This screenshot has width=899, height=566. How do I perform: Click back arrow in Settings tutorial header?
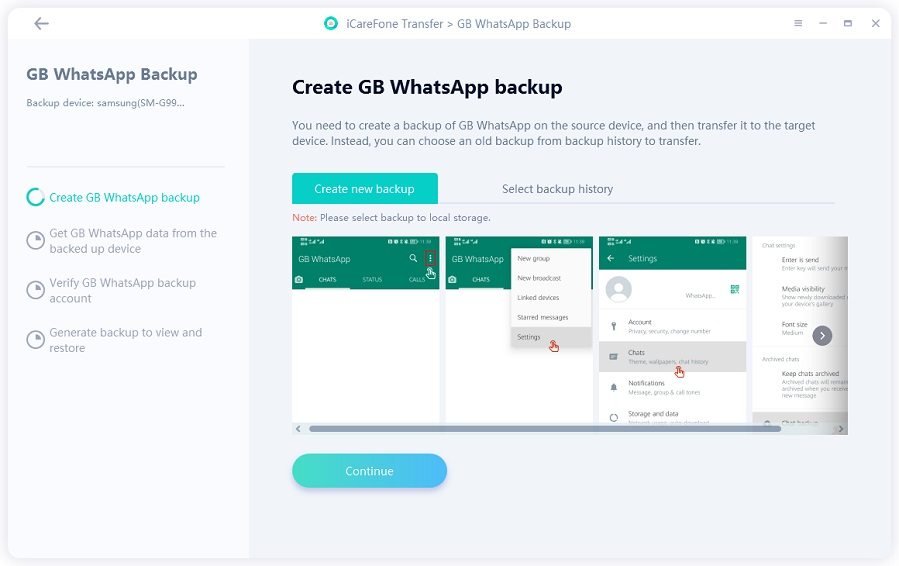(611, 259)
